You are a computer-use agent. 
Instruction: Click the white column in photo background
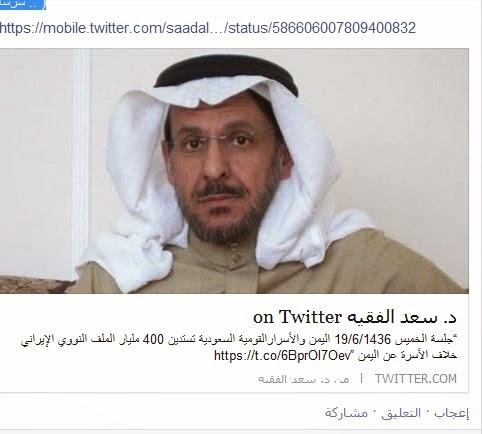[x=81, y=160]
